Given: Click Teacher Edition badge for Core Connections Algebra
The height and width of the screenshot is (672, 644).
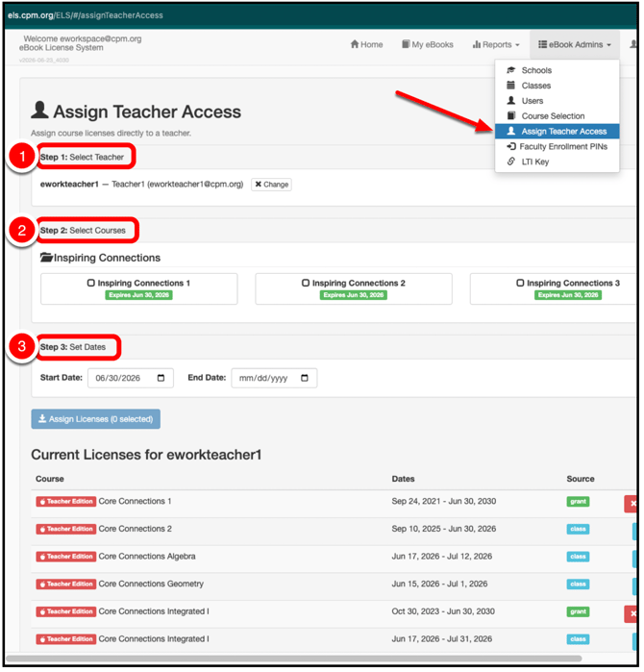Looking at the screenshot, I should point(66,559).
